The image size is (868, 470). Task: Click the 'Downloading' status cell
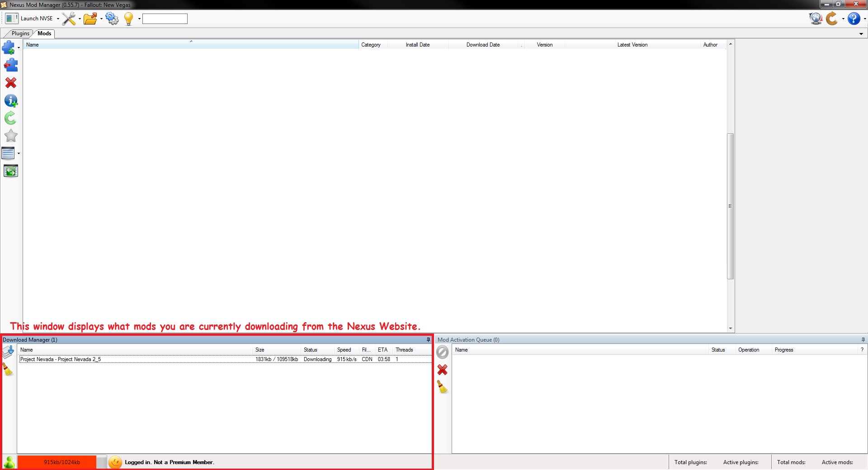click(x=317, y=359)
